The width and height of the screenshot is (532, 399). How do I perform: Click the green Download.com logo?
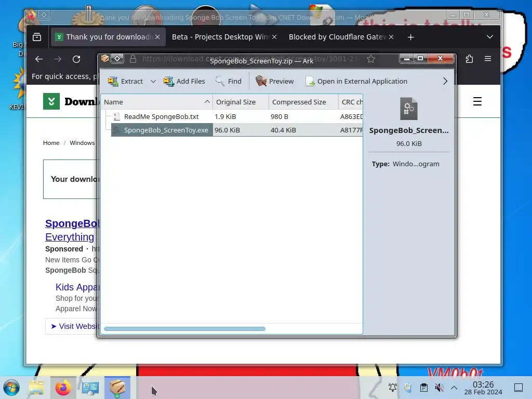(x=51, y=101)
